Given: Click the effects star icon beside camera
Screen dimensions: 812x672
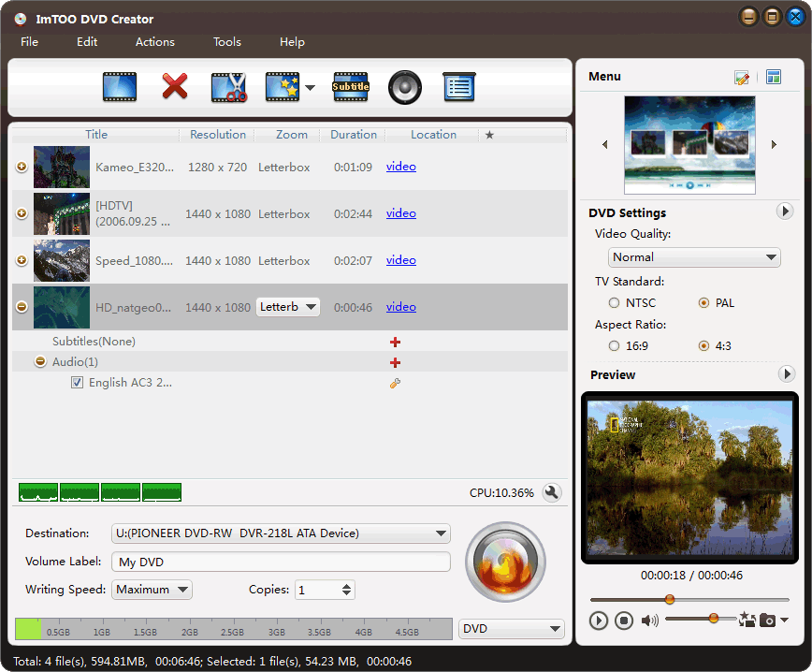Looking at the screenshot, I should [747, 620].
